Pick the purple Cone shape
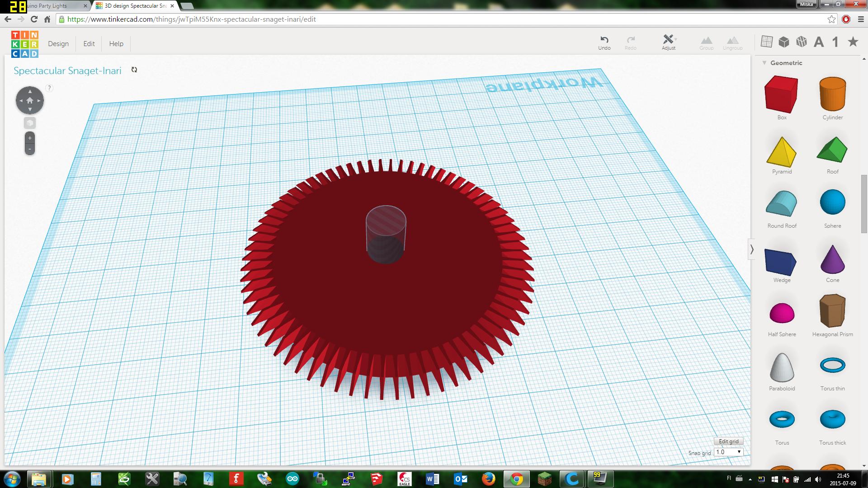The width and height of the screenshot is (868, 488). point(832,259)
